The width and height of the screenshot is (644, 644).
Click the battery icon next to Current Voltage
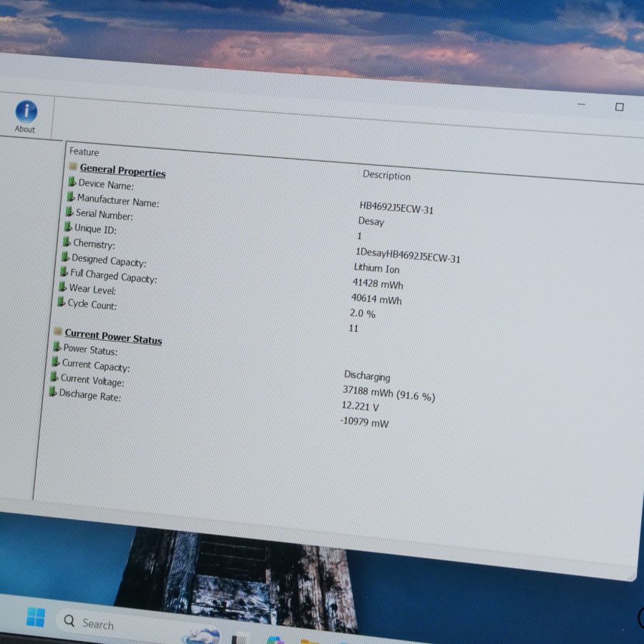54,376
